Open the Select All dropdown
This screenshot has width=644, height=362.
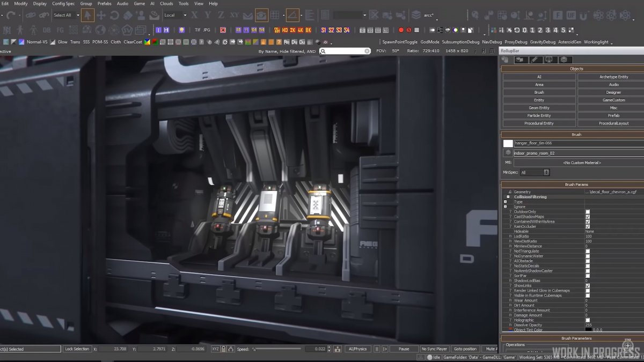[x=67, y=15]
